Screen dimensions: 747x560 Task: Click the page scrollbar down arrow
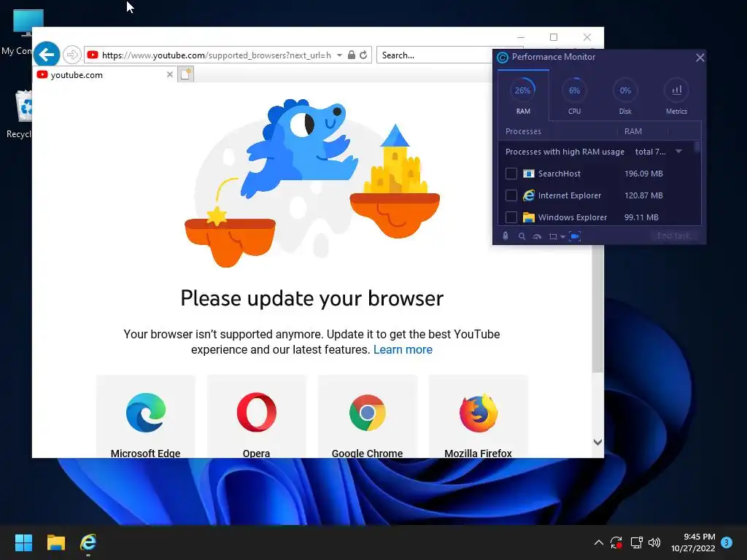(598, 443)
